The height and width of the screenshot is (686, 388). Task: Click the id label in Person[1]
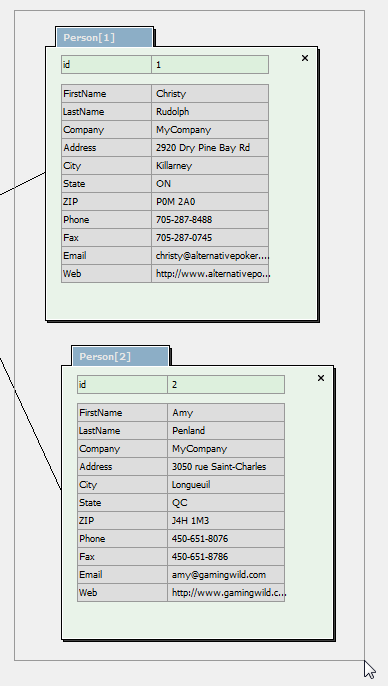click(x=106, y=65)
